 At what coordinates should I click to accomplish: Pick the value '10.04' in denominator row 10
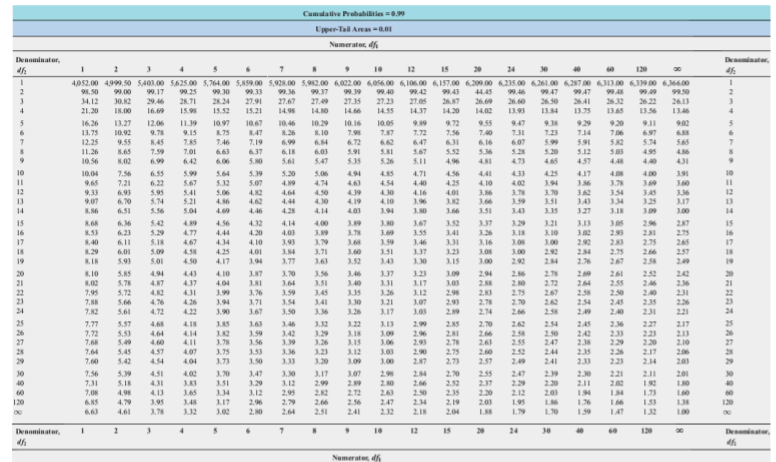[90, 174]
